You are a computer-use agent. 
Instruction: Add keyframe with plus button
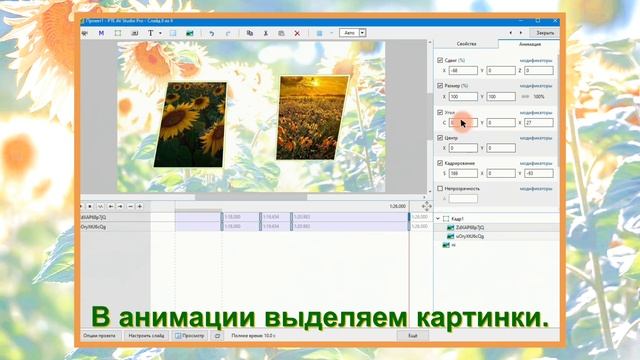click(x=140, y=207)
